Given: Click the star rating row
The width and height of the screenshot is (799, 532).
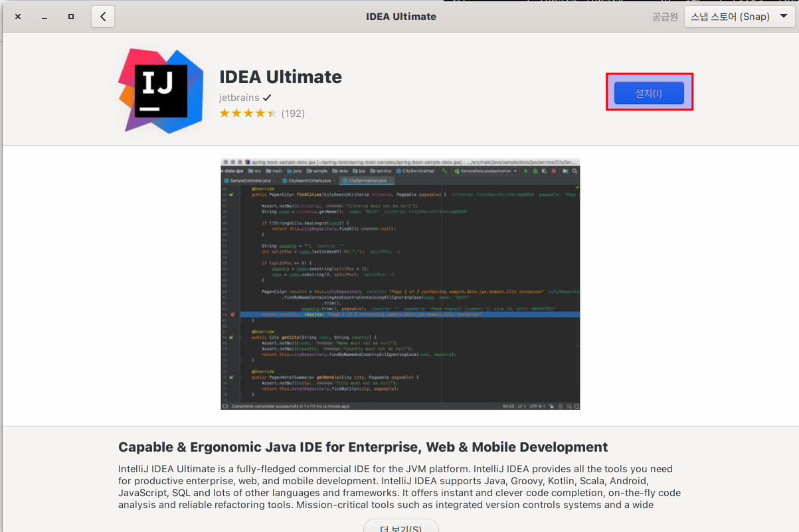Looking at the screenshot, I should (x=248, y=114).
